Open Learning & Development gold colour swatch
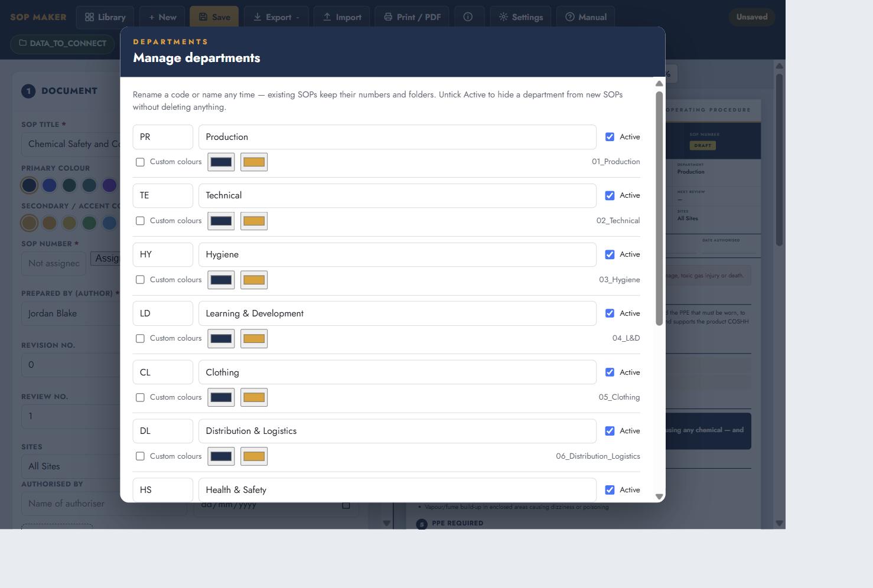This screenshot has height=588, width=873. point(254,339)
